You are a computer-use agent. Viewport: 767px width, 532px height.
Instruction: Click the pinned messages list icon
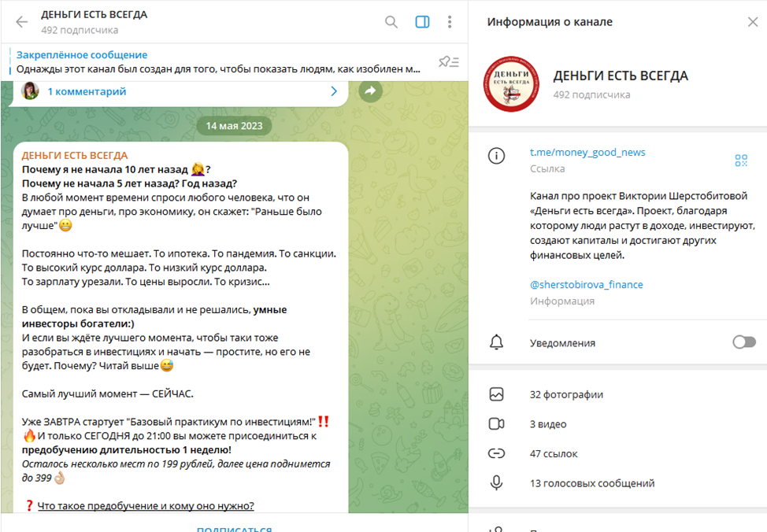coord(449,62)
